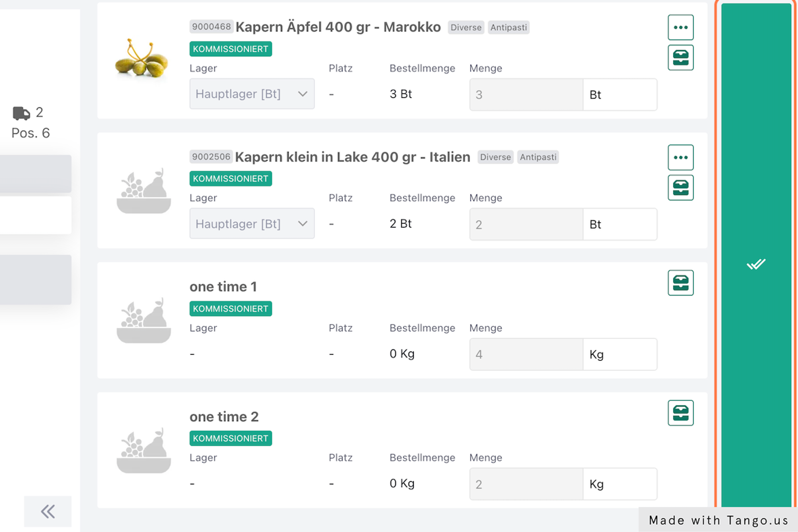
Task: Click the Diverse tag on Kapern klein in Lake
Action: pos(495,157)
